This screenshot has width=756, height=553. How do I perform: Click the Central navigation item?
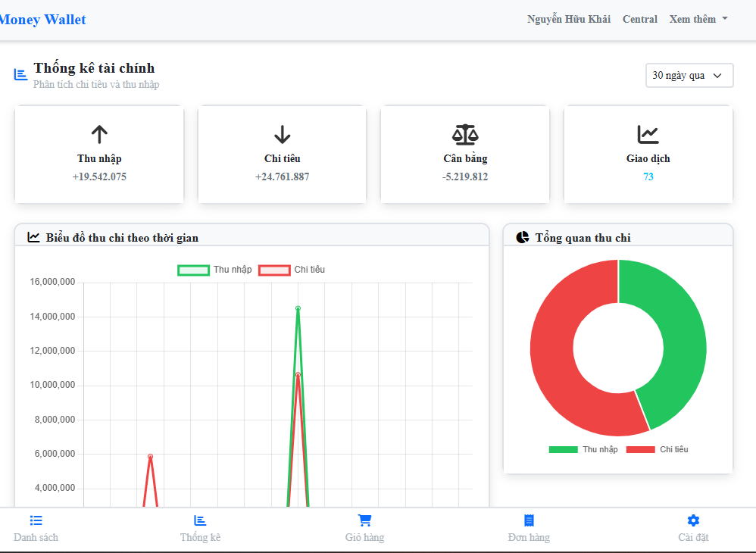coord(640,19)
